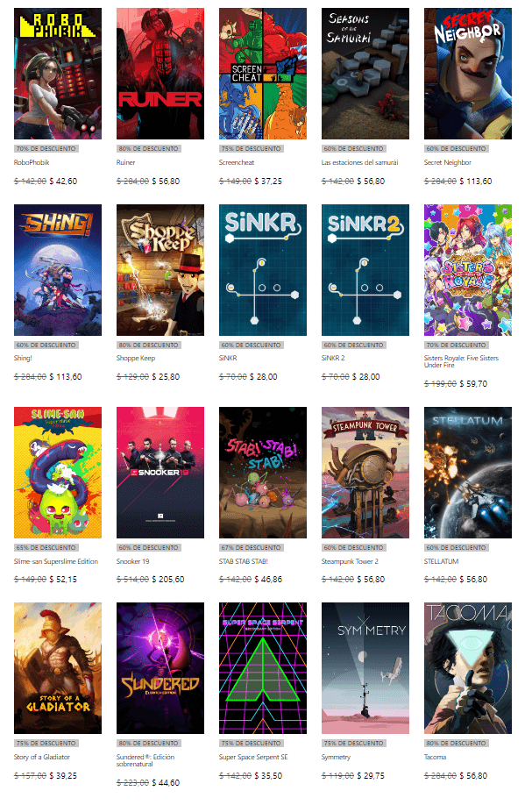The width and height of the screenshot is (532, 805).
Task: Select the Shoppe Keep cover art
Action: pos(160,270)
